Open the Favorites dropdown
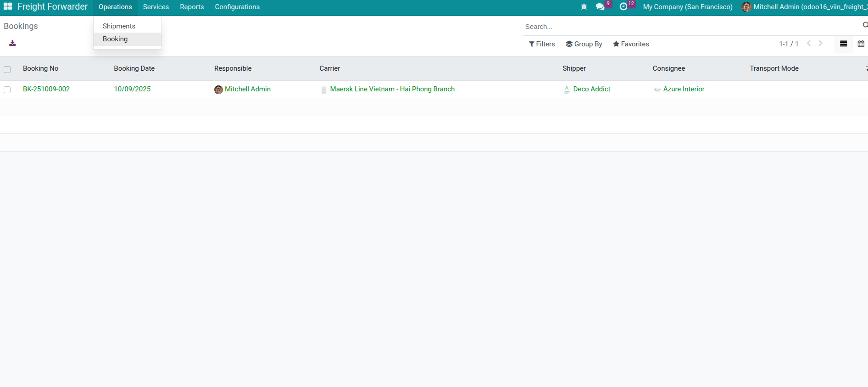 tap(631, 44)
